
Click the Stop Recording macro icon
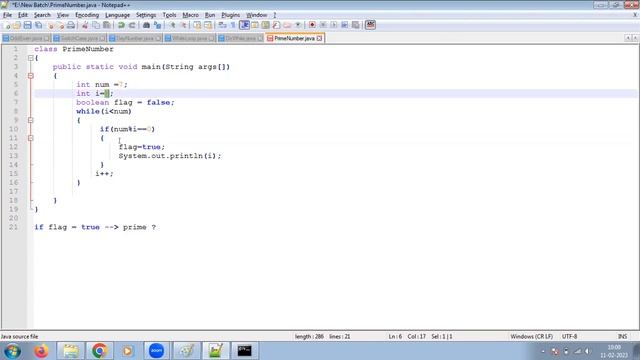[x=323, y=25]
